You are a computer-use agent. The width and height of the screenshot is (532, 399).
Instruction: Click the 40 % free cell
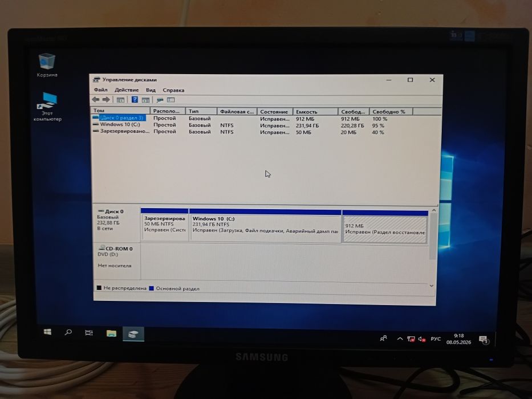[378, 132]
